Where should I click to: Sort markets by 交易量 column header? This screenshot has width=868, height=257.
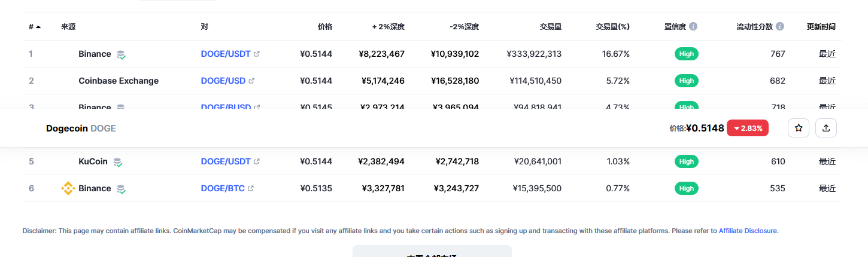tap(550, 27)
